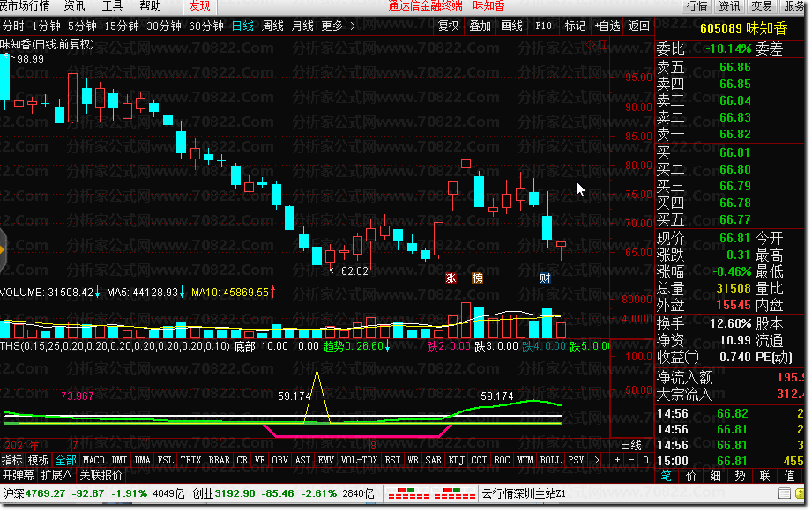This screenshot has height=511, width=812.
Task: Click the 叠加 overlay button
Action: tap(480, 26)
